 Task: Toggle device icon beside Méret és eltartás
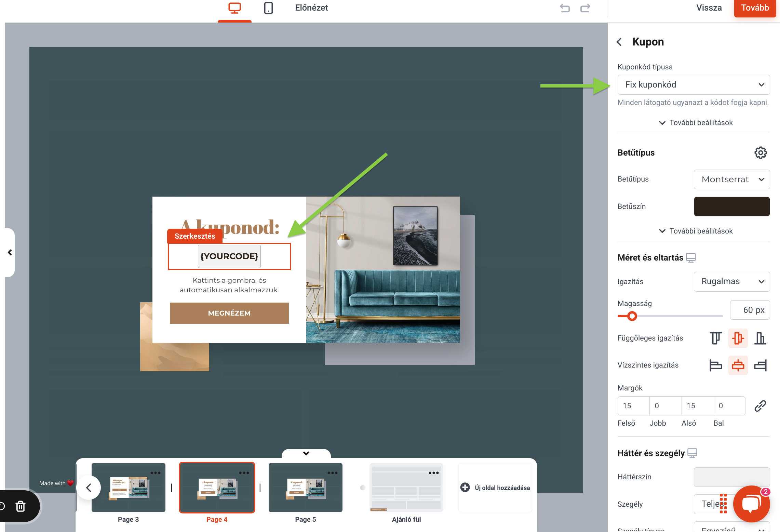[x=691, y=257]
